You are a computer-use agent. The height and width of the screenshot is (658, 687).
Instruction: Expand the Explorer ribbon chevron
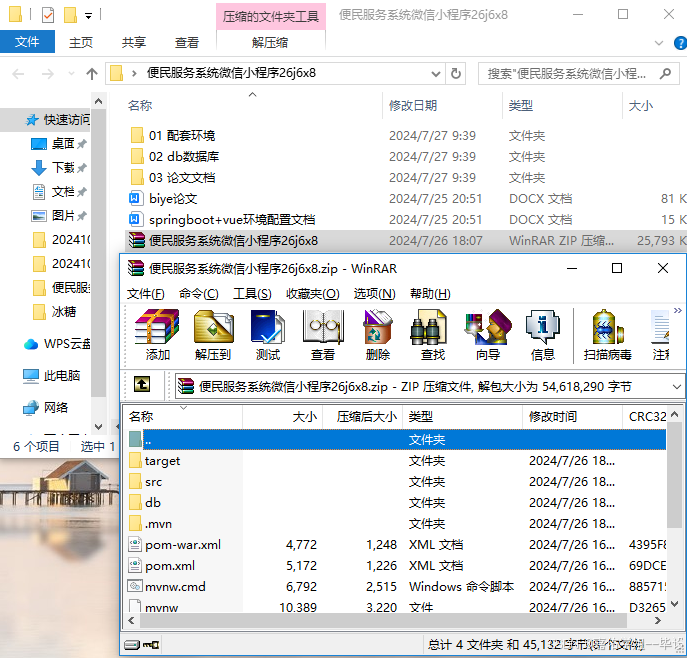659,43
